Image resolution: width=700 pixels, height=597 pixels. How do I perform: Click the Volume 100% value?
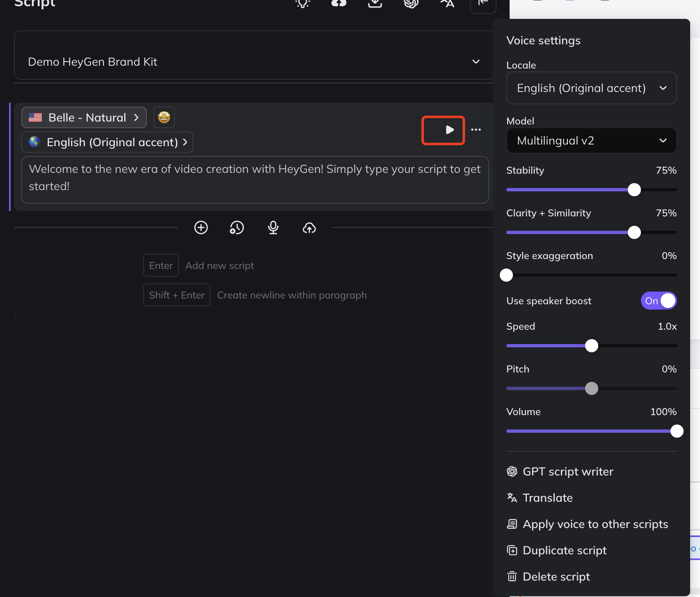[663, 411]
